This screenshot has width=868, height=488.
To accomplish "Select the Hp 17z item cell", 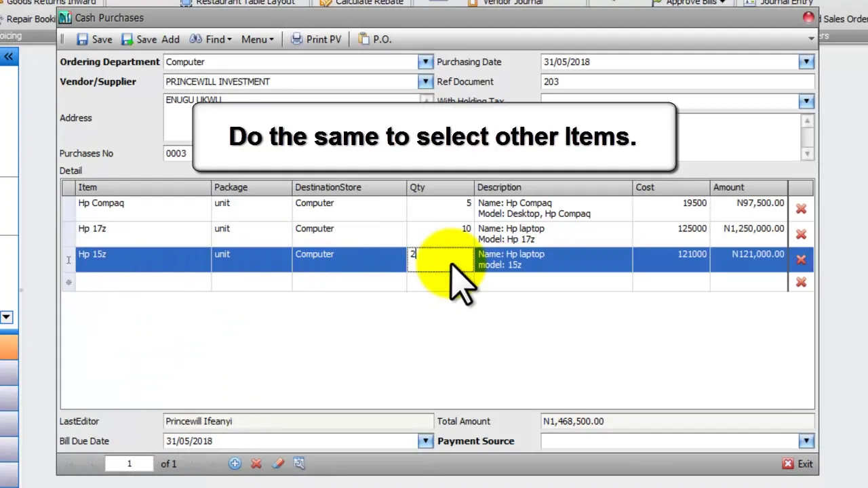I will pyautogui.click(x=143, y=234).
